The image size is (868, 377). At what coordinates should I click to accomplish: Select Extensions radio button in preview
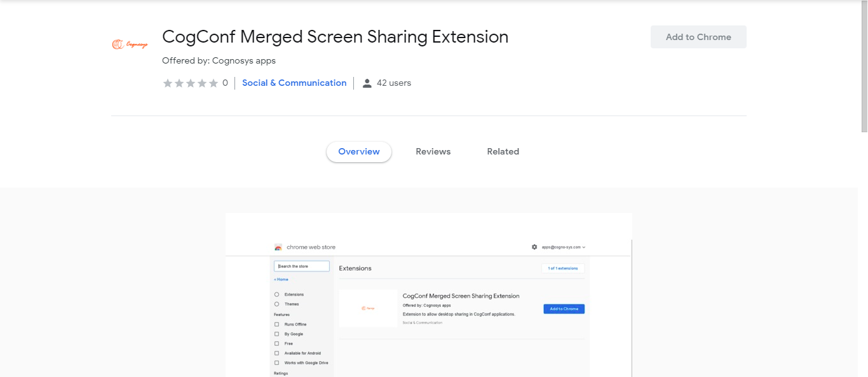click(x=276, y=294)
